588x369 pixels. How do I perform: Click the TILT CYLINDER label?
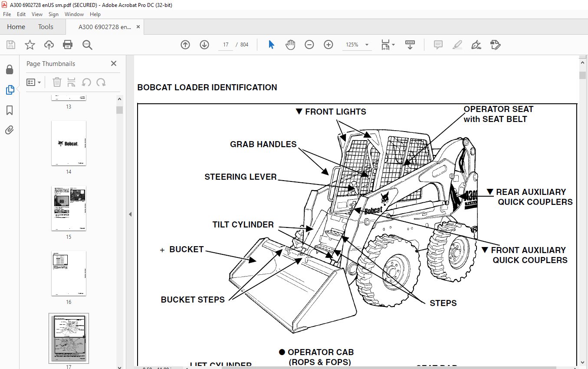pos(243,224)
